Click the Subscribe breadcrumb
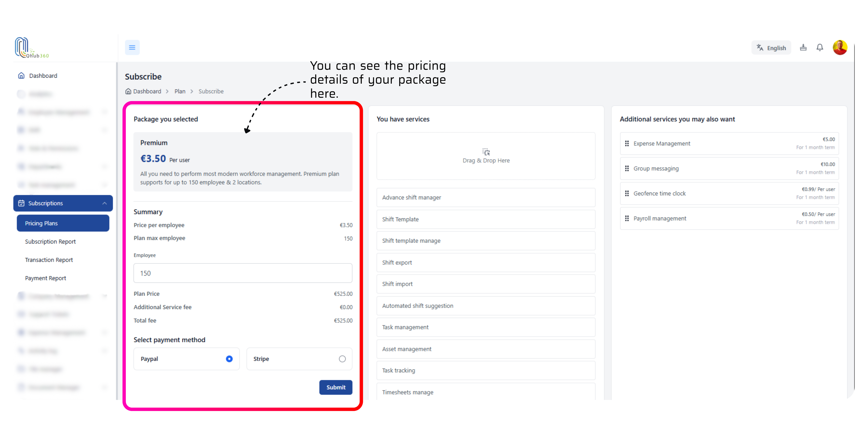Viewport: 868px width, 434px height. click(x=211, y=91)
